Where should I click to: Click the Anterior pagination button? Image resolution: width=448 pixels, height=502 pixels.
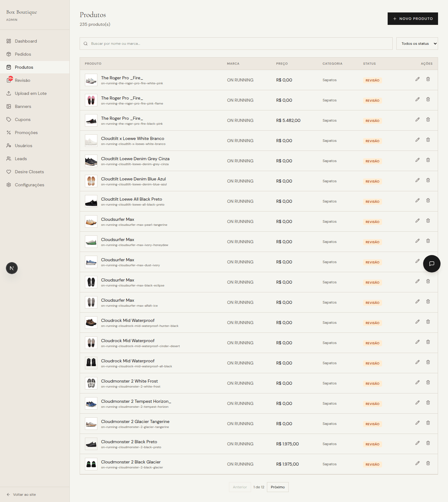click(x=240, y=487)
